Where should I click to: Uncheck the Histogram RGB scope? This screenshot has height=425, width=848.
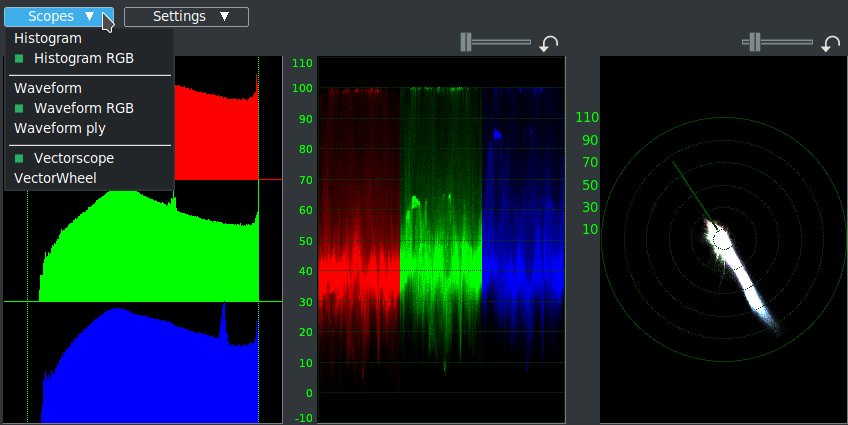click(83, 59)
